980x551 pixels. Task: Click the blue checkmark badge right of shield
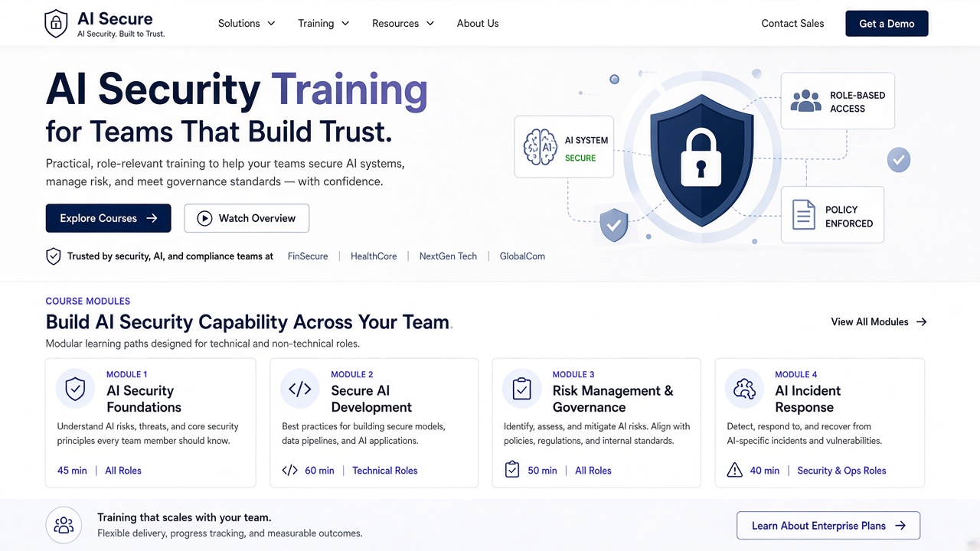point(899,160)
